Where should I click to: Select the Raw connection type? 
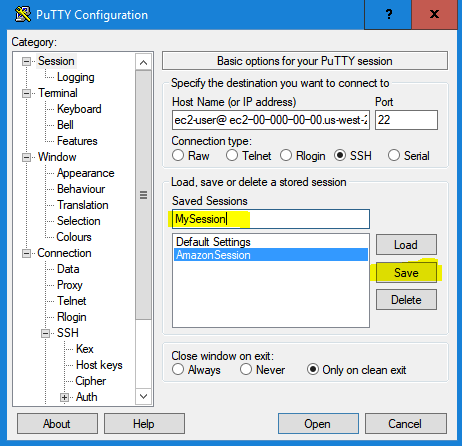178,155
